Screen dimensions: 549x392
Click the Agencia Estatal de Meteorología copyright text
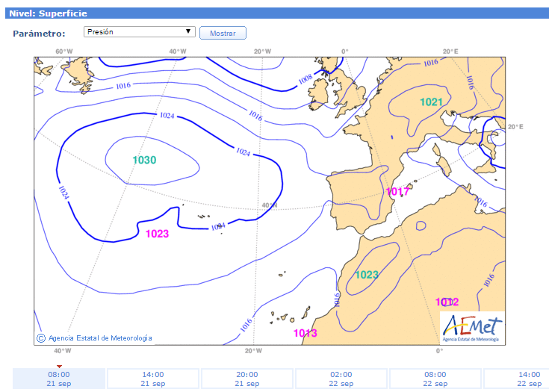tap(100, 338)
